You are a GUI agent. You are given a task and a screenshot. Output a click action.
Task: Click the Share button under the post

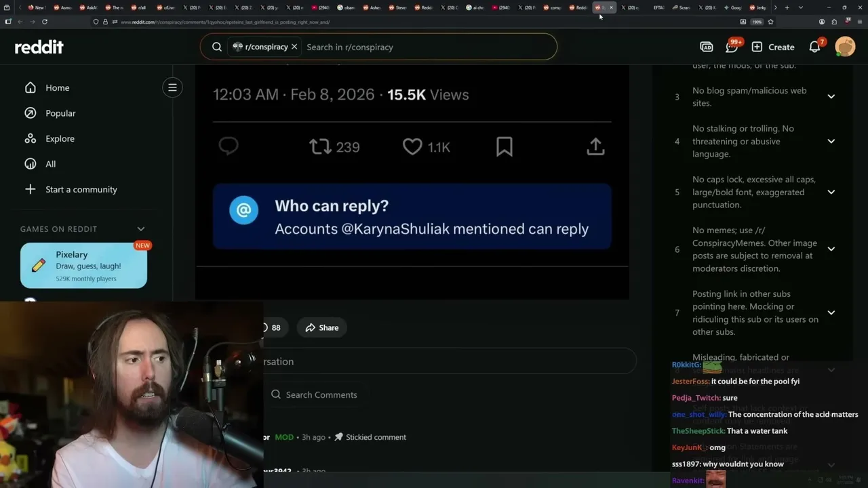coord(321,327)
